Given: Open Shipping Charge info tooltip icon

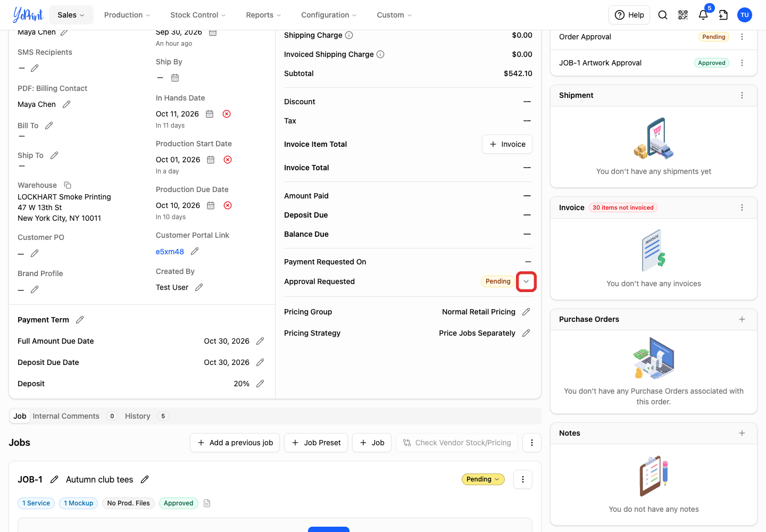Looking at the screenshot, I should point(349,35).
